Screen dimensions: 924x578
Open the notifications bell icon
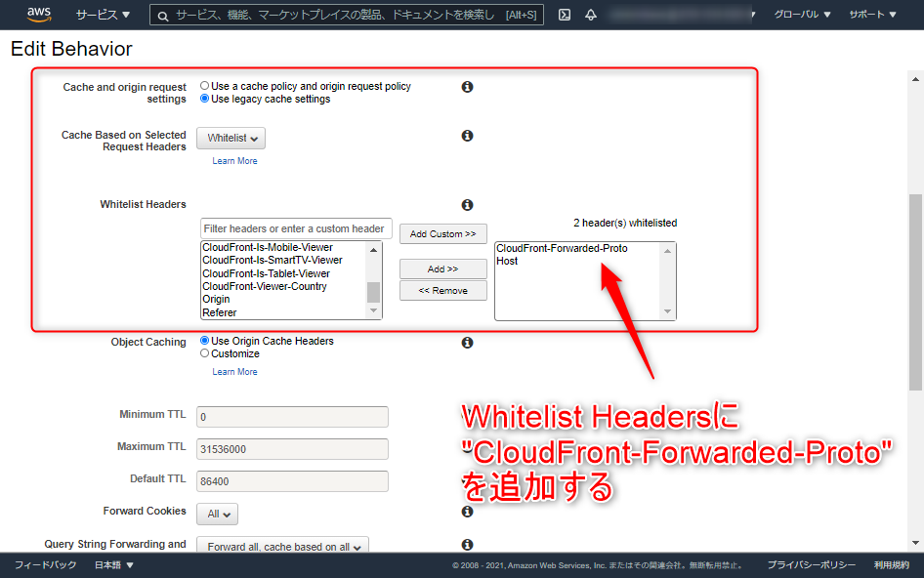593,14
